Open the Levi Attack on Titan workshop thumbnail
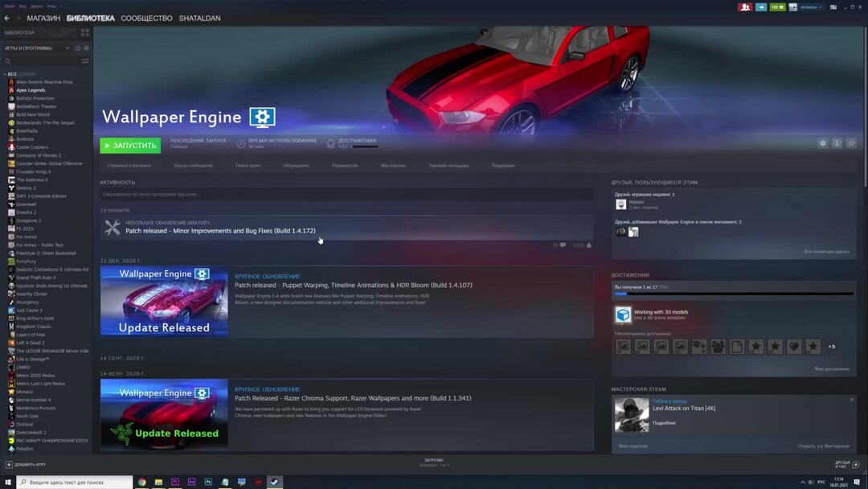The width and height of the screenshot is (868, 489). click(x=632, y=415)
